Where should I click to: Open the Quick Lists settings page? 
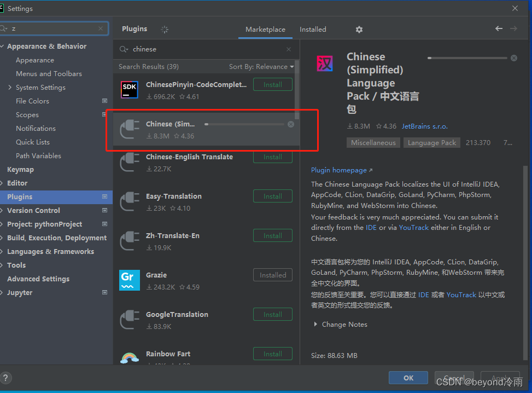(x=33, y=142)
